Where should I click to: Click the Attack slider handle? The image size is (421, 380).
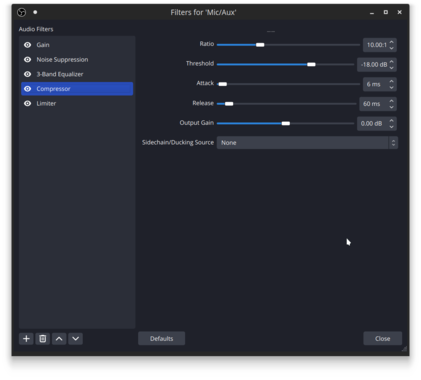223,84
